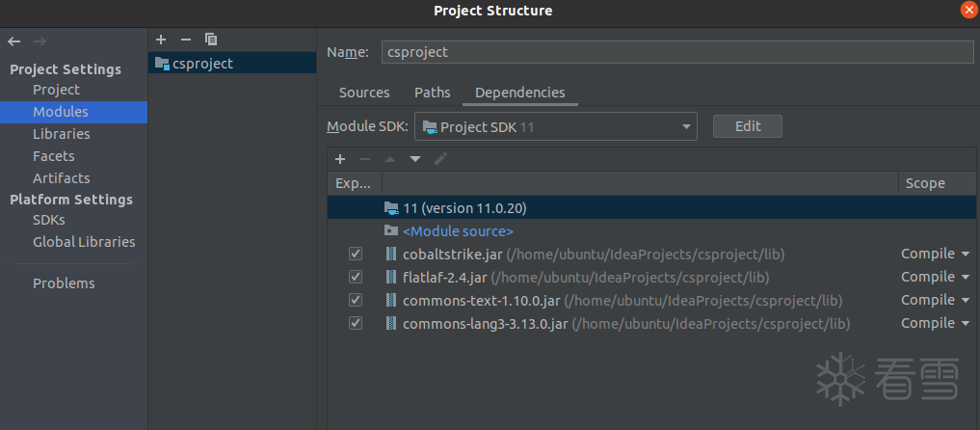Change the Compile scope of commons-text-1.10.0.jar

coord(935,301)
